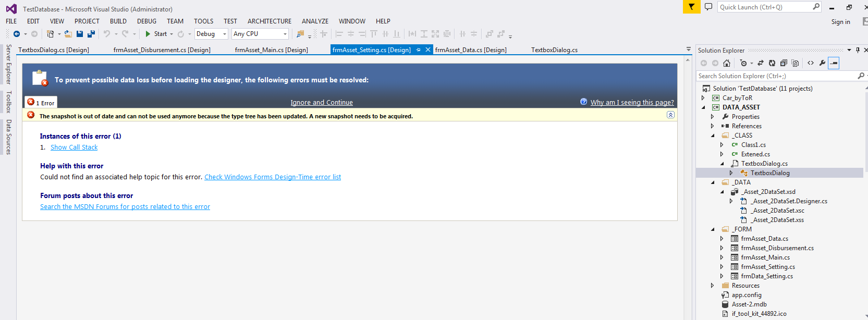This screenshot has height=320, width=868.
Task: Click the Sign in link
Action: pyautogui.click(x=840, y=22)
